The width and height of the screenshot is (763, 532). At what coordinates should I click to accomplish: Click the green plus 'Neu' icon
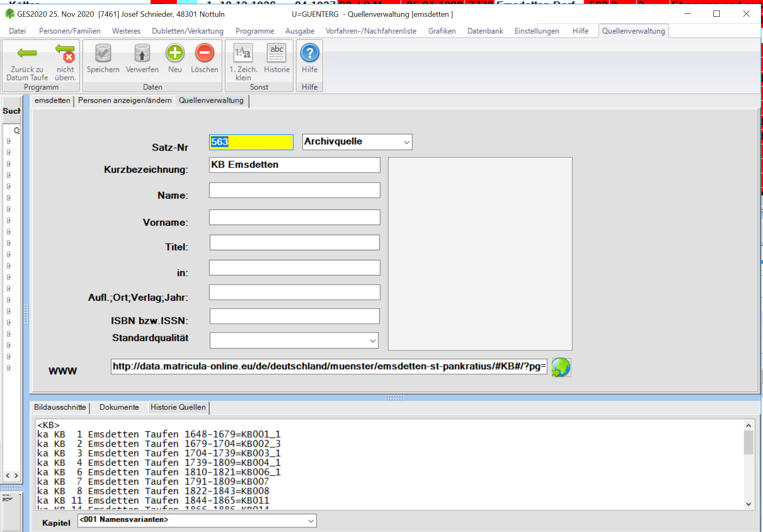[x=175, y=53]
